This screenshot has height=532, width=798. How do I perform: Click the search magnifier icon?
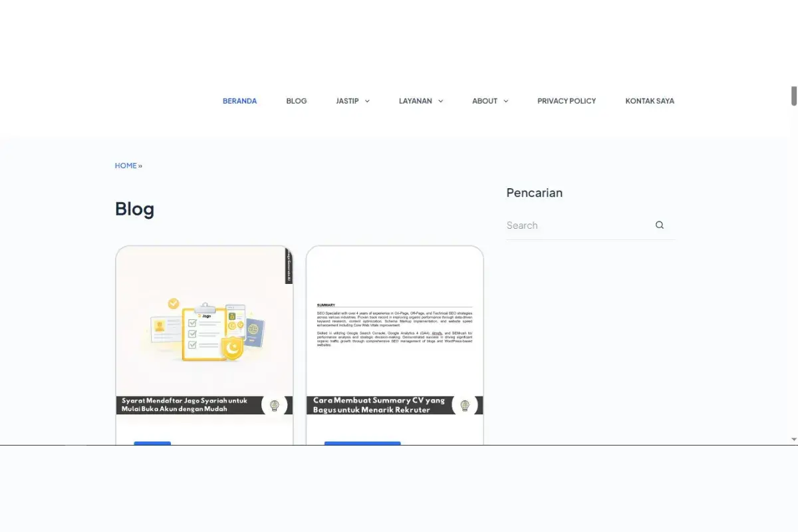[x=660, y=225]
